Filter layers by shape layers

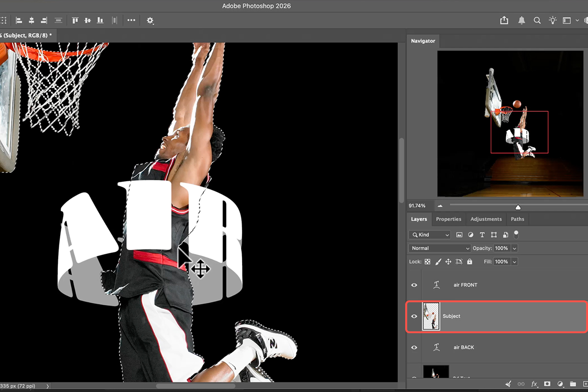click(x=494, y=235)
